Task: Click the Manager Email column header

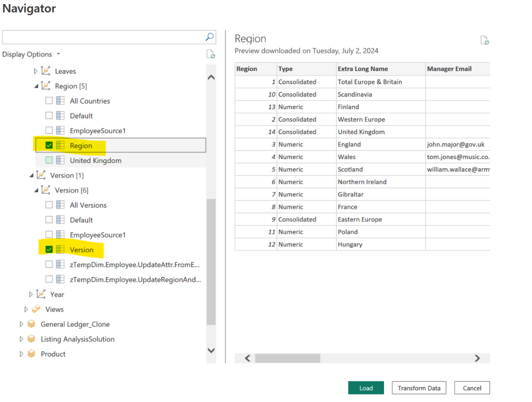Action: click(x=458, y=69)
